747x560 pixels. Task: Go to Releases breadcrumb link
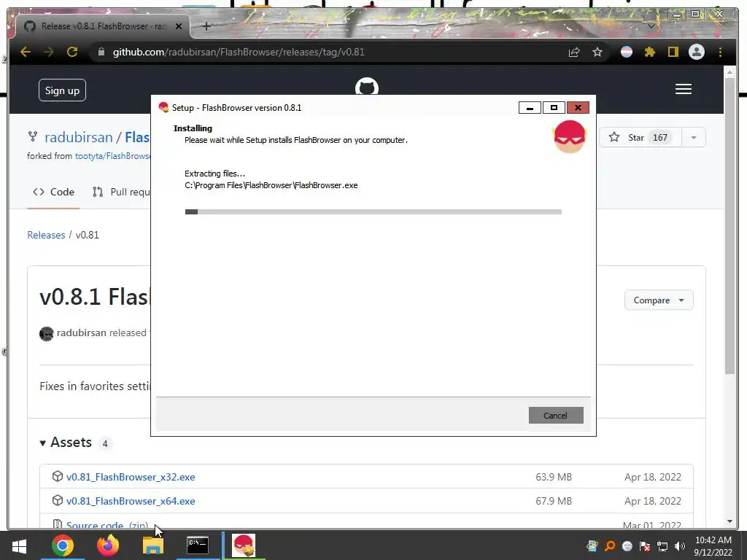[x=46, y=235]
